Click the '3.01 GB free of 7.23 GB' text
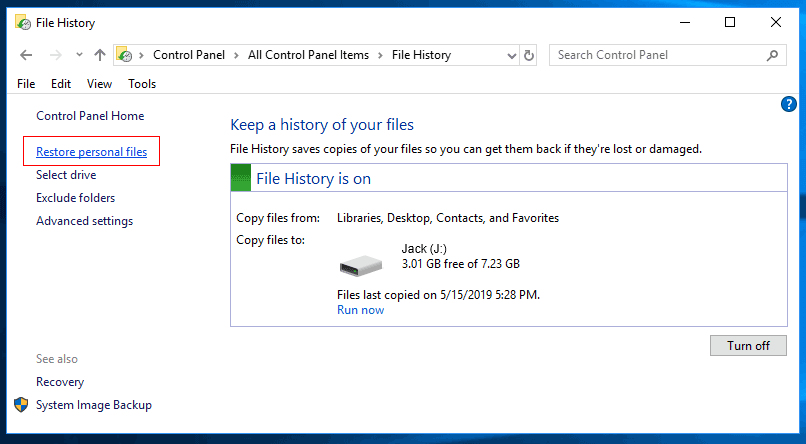The height and width of the screenshot is (444, 806). pyautogui.click(x=461, y=264)
